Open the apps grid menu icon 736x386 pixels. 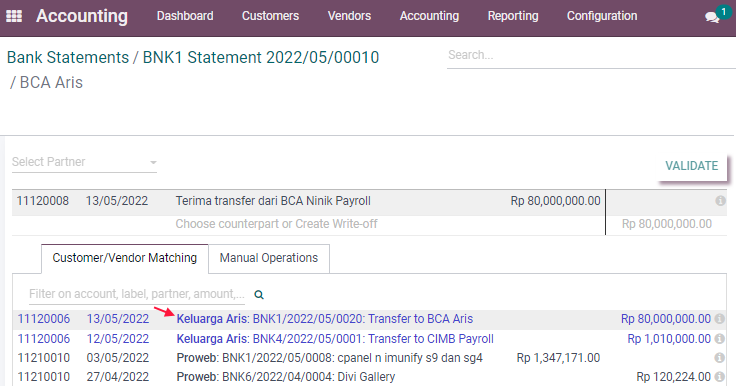[14, 16]
